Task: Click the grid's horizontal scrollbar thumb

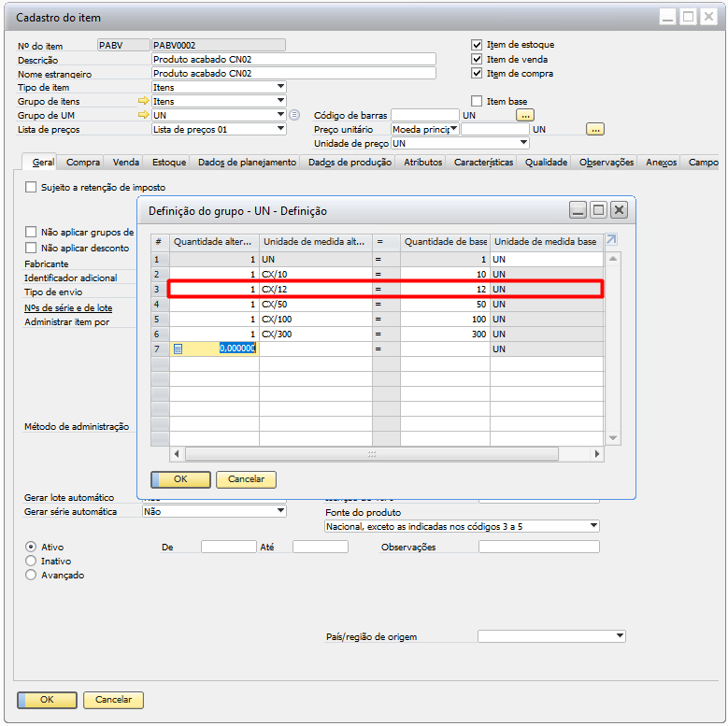Action: [371, 454]
